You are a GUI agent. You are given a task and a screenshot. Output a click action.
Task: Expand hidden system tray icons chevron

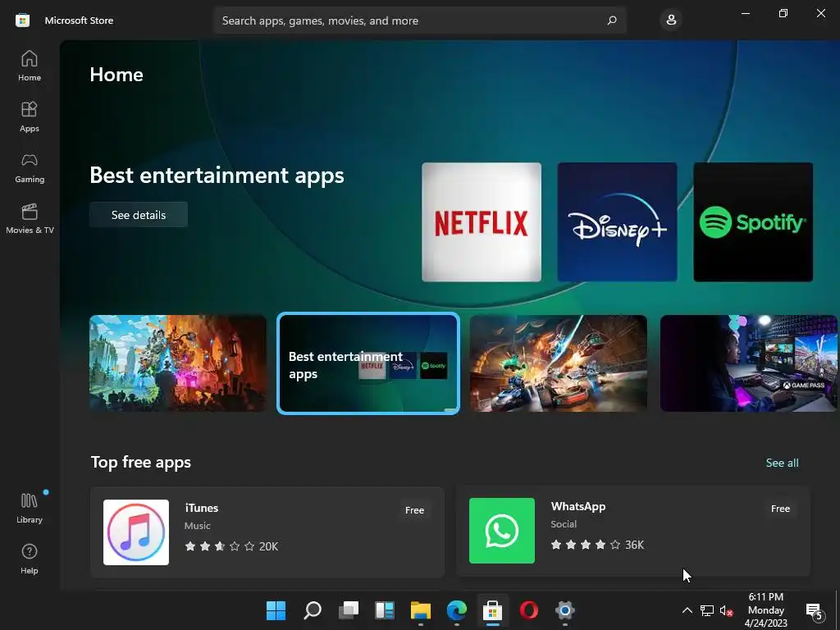point(687,610)
